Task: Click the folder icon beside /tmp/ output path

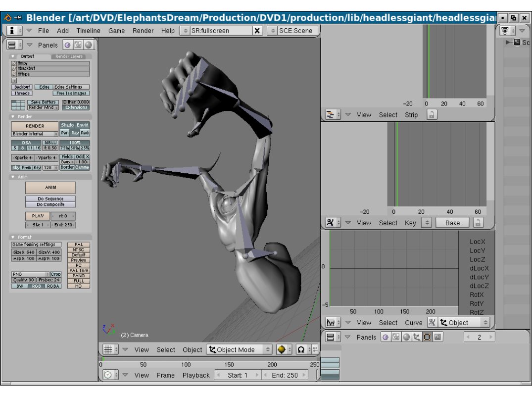Action: tap(14, 63)
